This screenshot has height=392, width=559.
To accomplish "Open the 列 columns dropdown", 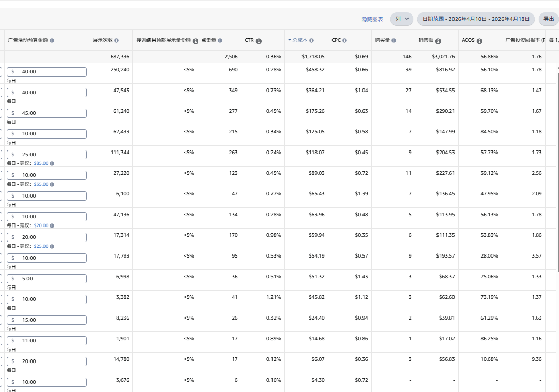I will pyautogui.click(x=401, y=19).
